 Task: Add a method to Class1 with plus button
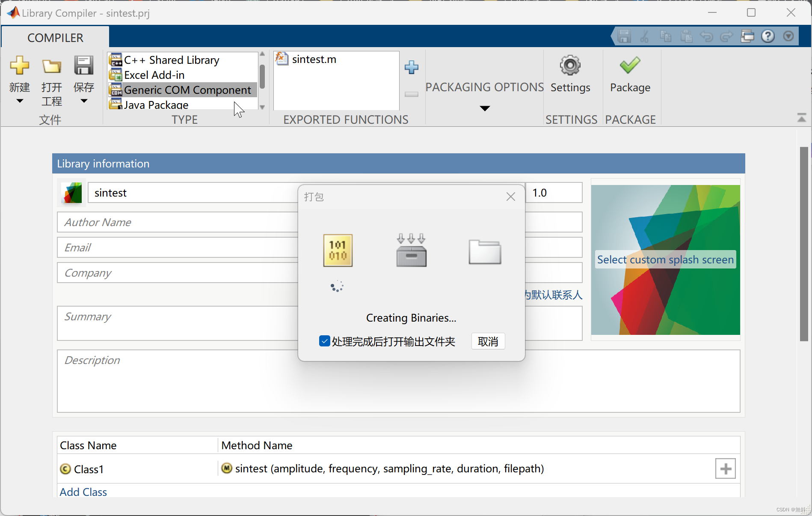click(725, 468)
